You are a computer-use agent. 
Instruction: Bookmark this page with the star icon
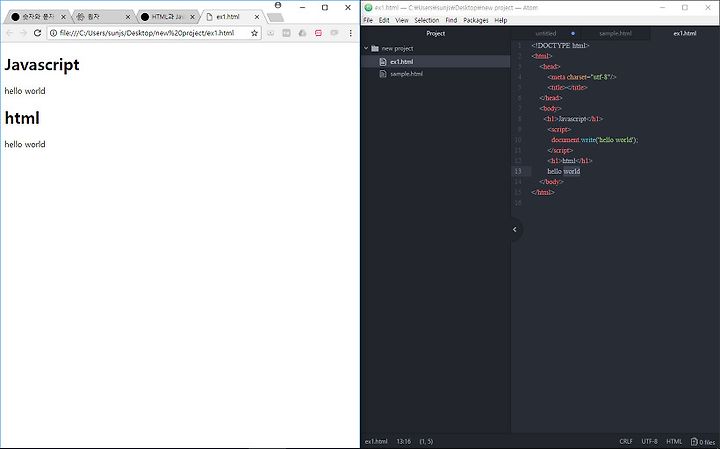254,33
